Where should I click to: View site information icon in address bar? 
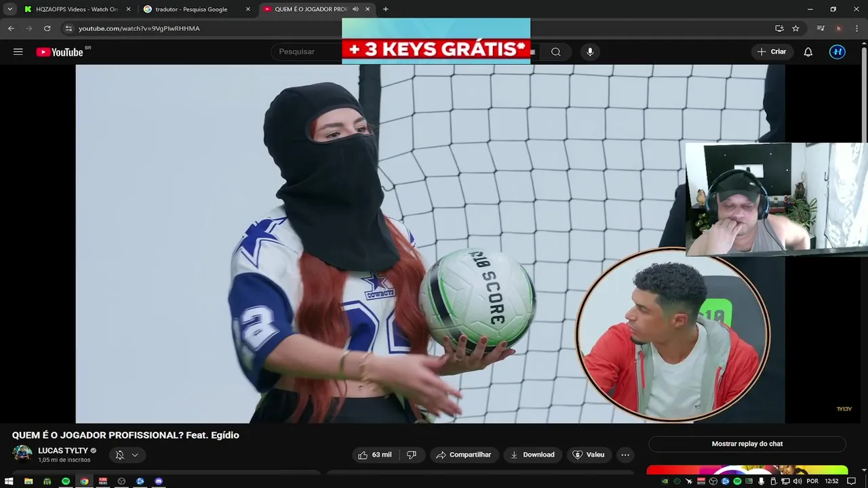(x=68, y=28)
